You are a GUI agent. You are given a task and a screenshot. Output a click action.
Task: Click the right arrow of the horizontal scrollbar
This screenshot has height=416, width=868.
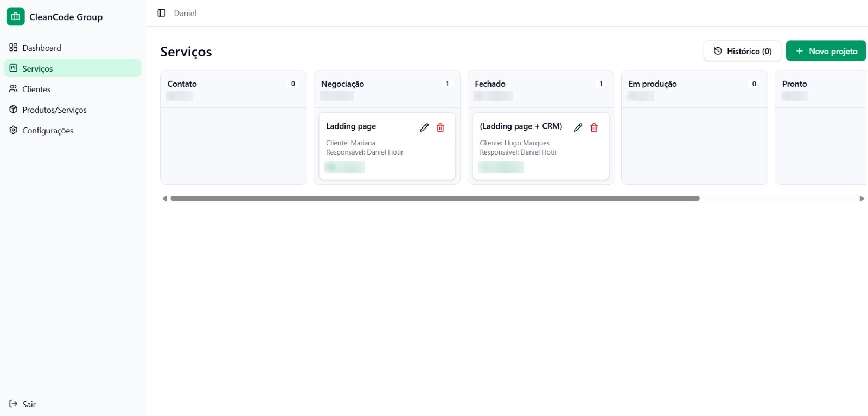click(861, 199)
